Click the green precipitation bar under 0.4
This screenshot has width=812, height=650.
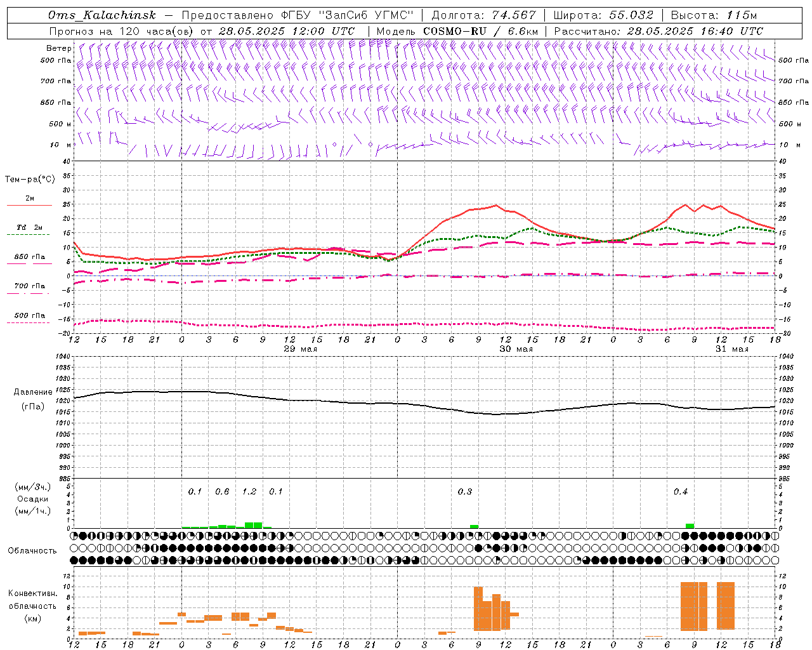[x=690, y=526]
